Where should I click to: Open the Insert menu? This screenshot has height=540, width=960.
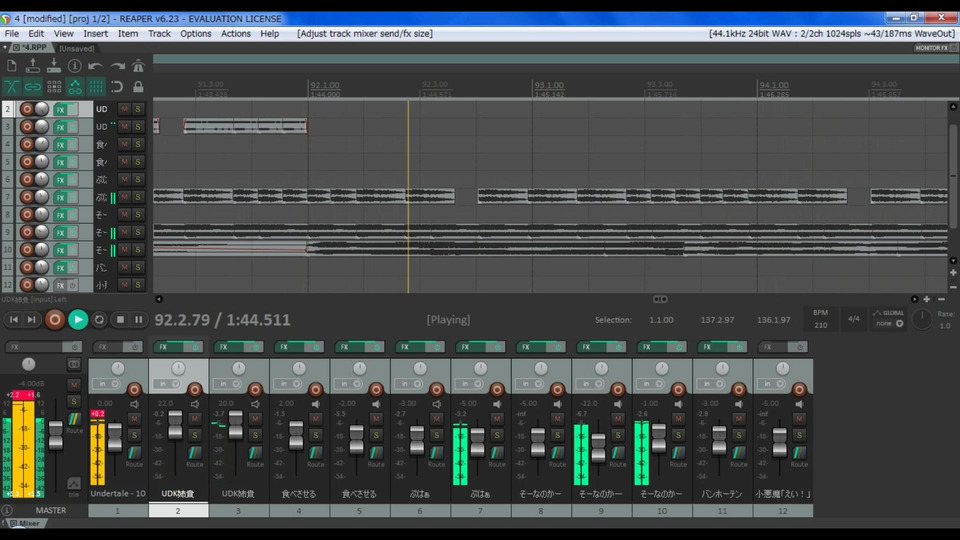click(x=96, y=33)
